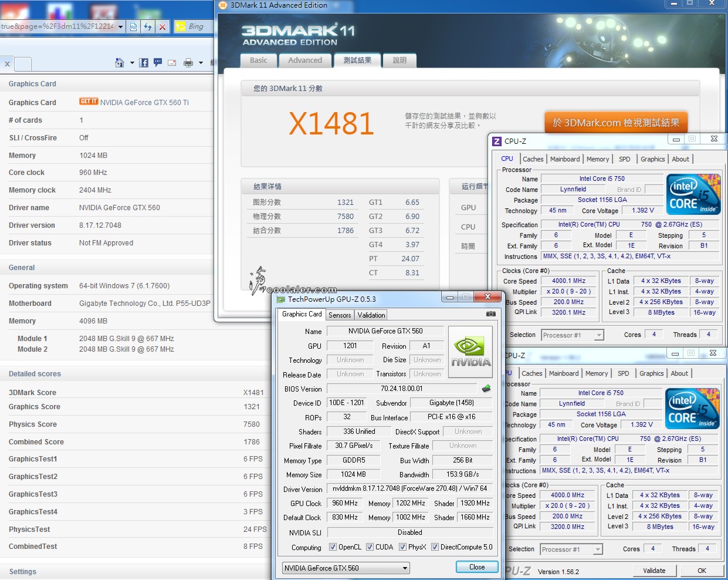Click the GPU-Z Name field value
This screenshot has height=580, width=728.
coord(385,331)
